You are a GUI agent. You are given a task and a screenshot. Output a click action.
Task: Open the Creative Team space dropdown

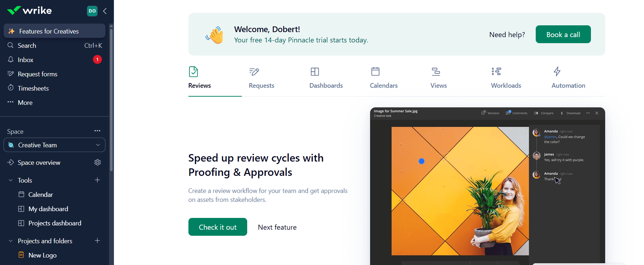pyautogui.click(x=54, y=145)
